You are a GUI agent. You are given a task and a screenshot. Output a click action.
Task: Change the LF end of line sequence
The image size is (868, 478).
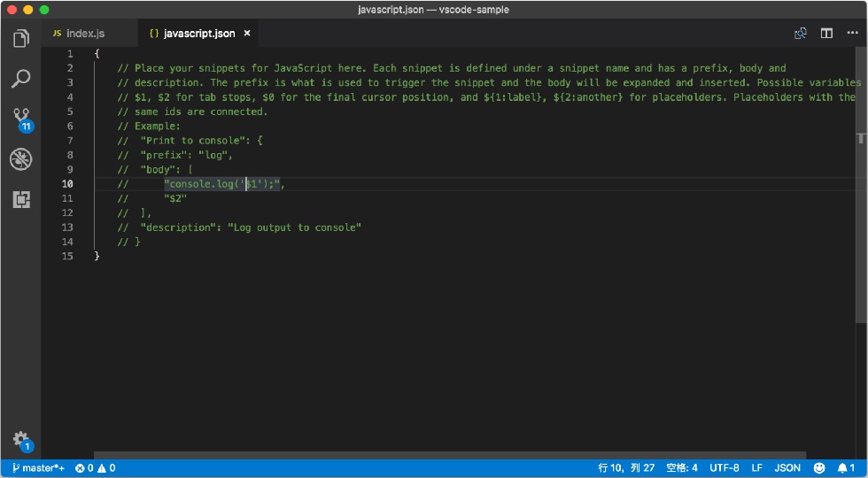[x=756, y=468]
